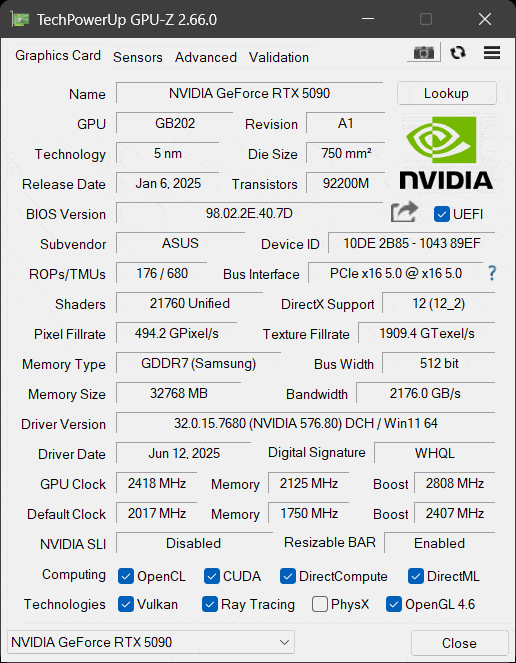This screenshot has height=663, width=516.
Task: Click the Bus Interface question mark icon
Action: [x=492, y=273]
